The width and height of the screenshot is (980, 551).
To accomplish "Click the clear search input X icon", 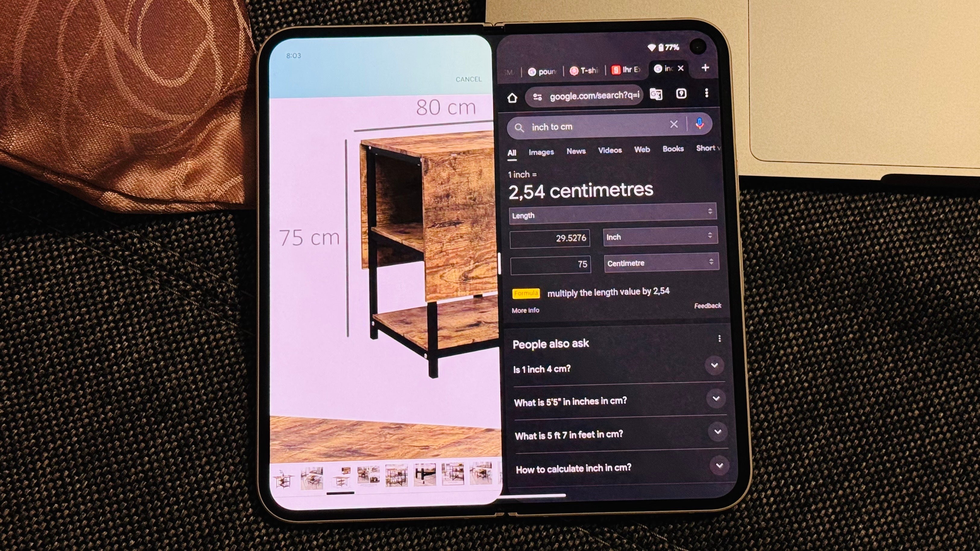I will pos(674,124).
